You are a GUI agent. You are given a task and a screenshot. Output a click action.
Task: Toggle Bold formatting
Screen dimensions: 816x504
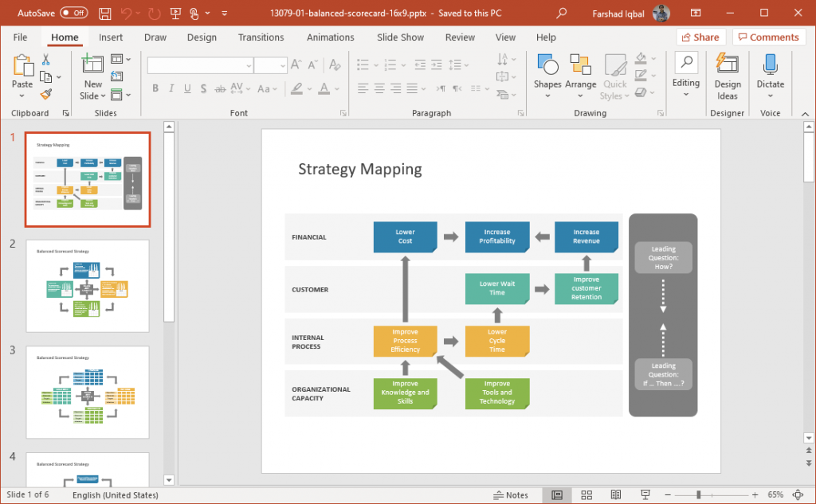pyautogui.click(x=155, y=88)
